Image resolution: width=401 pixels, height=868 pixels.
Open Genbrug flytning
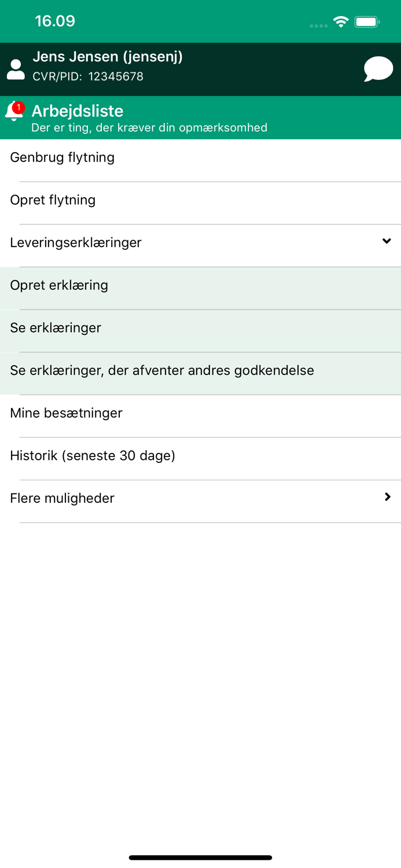coord(62,157)
